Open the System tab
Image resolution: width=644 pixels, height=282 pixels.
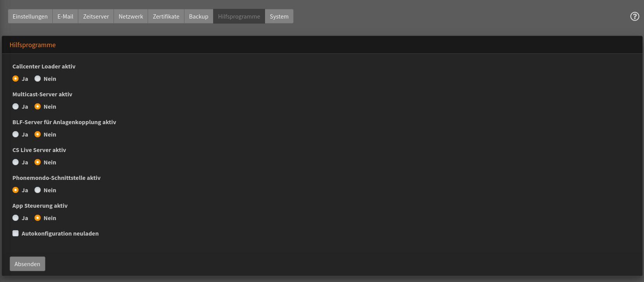click(x=279, y=16)
